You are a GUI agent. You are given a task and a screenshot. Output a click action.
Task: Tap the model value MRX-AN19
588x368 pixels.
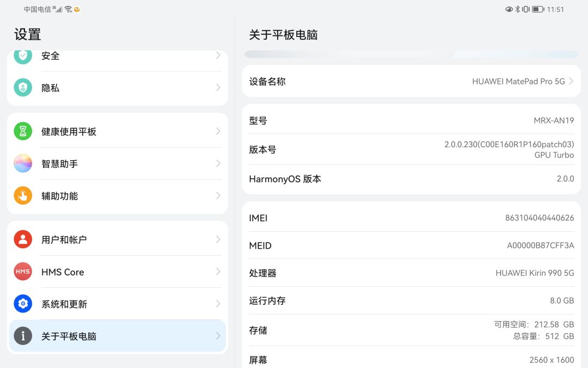(554, 120)
